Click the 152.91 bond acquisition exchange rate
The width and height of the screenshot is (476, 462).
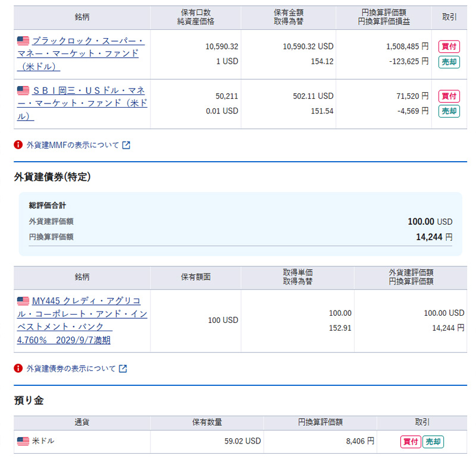click(x=340, y=328)
